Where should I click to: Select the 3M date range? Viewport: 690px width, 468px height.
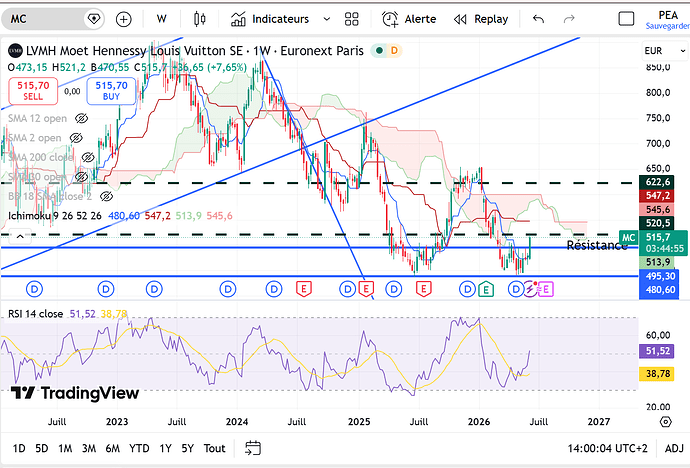(x=89, y=448)
